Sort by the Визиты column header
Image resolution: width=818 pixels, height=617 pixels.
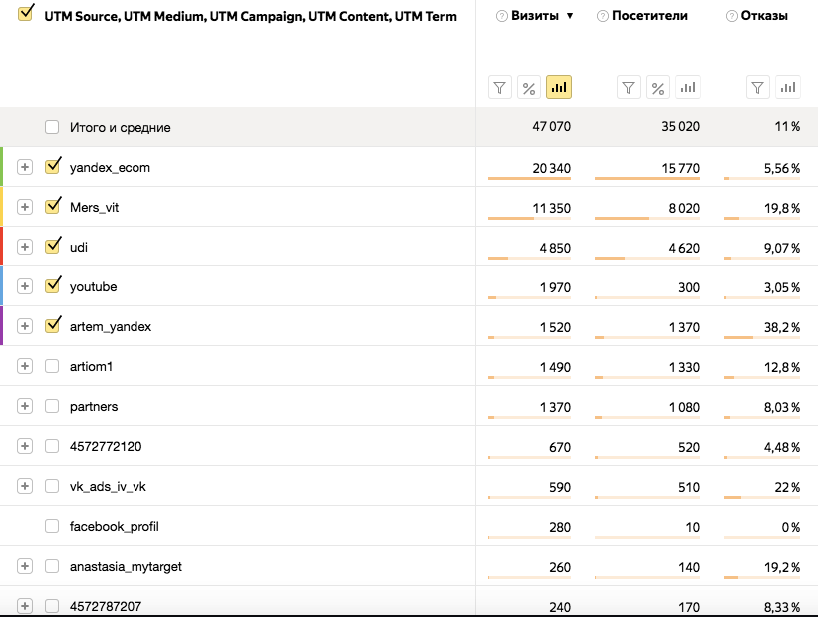535,16
